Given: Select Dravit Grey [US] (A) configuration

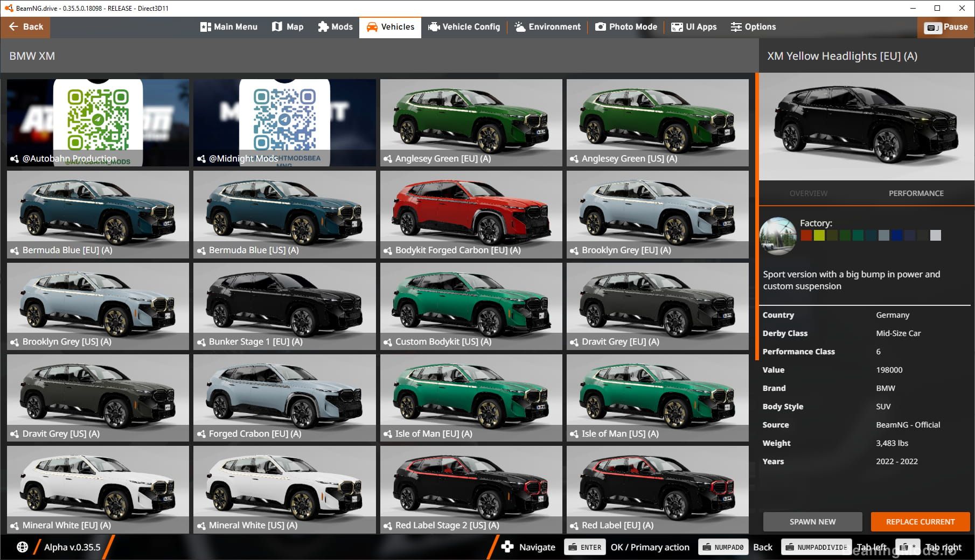Looking at the screenshot, I should pos(98,397).
